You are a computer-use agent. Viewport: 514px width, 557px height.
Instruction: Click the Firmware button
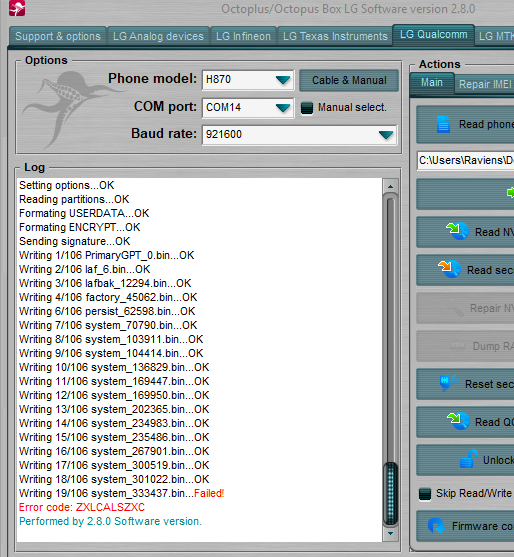(465, 526)
